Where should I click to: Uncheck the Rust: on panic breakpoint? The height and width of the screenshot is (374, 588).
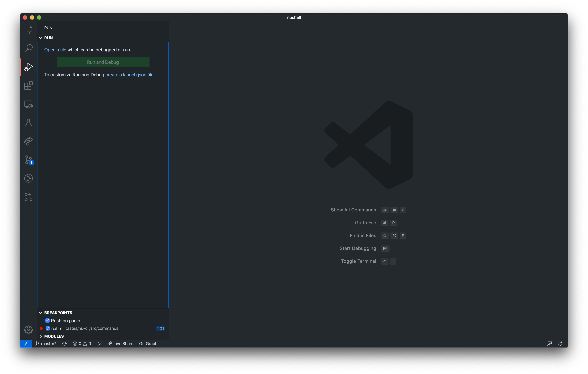pos(48,321)
